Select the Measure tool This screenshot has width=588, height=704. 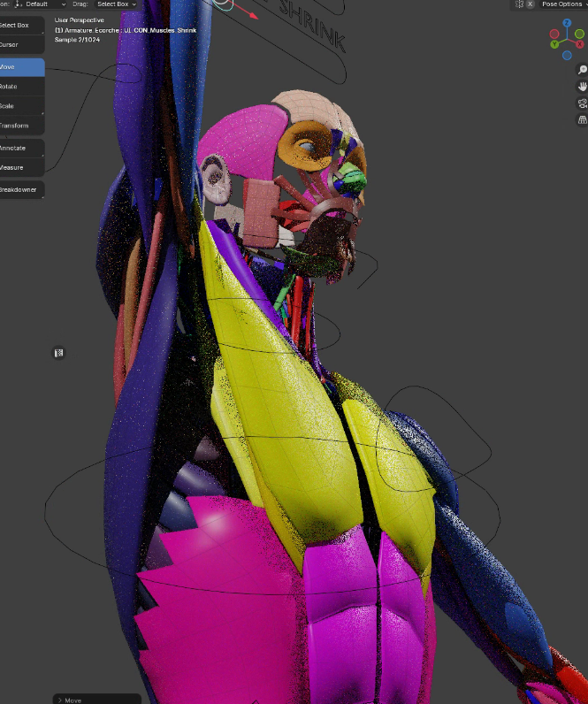click(21, 167)
